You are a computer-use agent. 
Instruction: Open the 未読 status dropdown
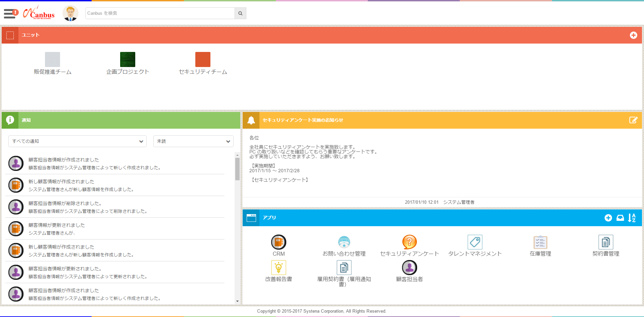[193, 141]
